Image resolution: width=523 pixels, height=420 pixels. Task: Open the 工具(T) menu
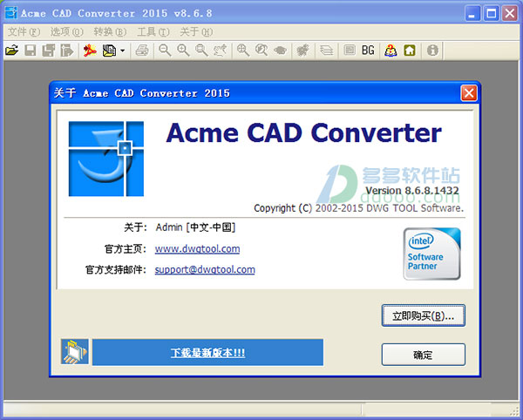tap(153, 32)
